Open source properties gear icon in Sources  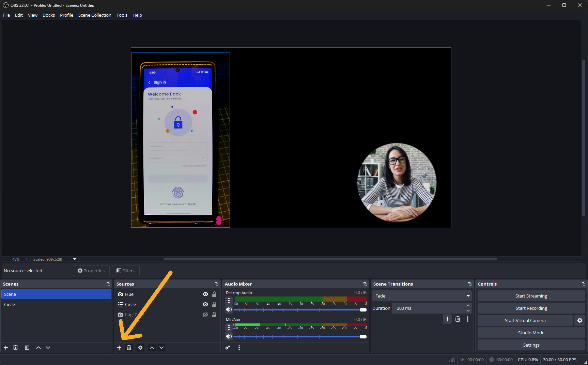(140, 348)
